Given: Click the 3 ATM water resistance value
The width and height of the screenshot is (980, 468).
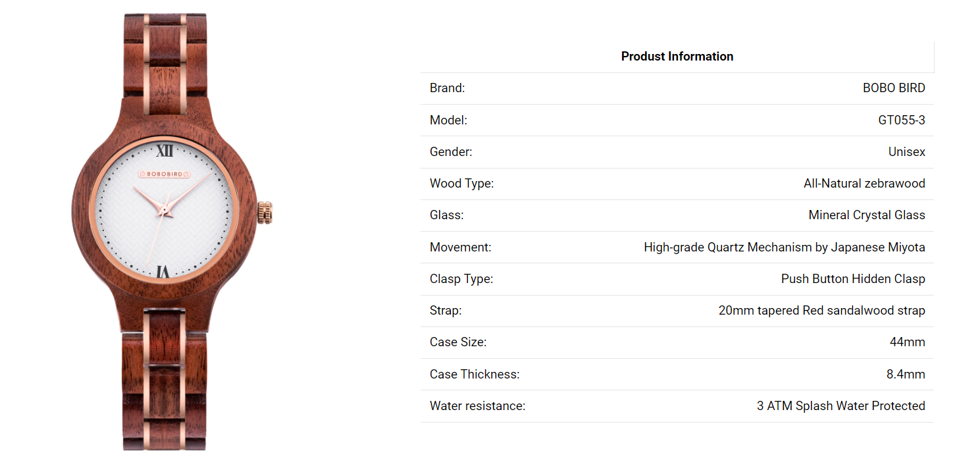Looking at the screenshot, I should (841, 406).
